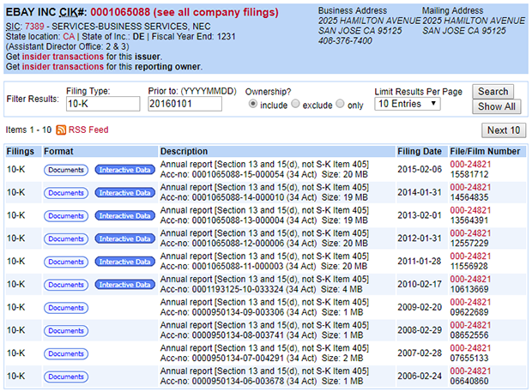Image resolution: width=532 pixels, height=392 pixels.
Task: Click the RSS Feed orange icon
Action: (61, 130)
